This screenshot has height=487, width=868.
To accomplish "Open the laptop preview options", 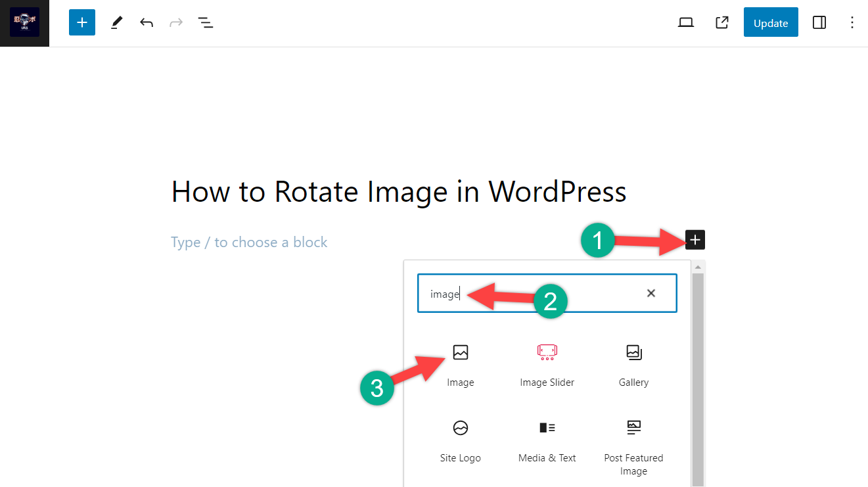I will point(686,23).
